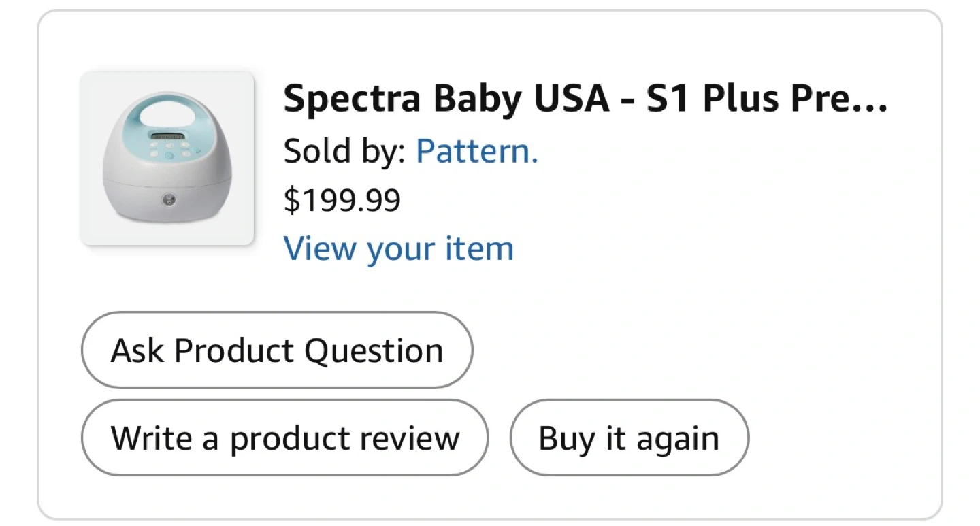Screen dimensions: 980x526
Task: Open the Pattern. seller link
Action: [476, 151]
